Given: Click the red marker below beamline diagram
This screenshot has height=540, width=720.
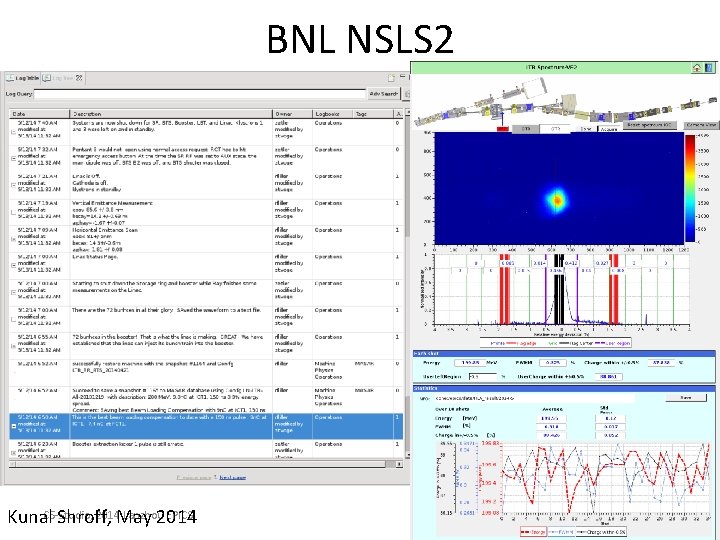Looking at the screenshot, I should point(503,129).
